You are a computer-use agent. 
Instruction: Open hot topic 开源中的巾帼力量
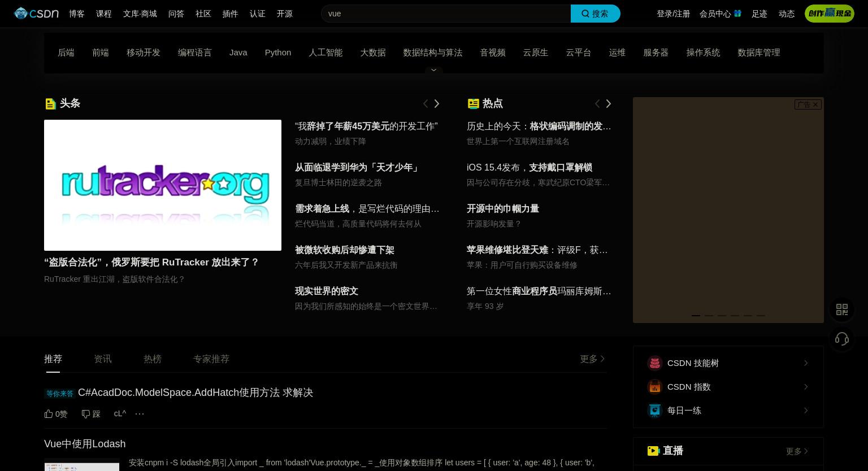pos(503,209)
